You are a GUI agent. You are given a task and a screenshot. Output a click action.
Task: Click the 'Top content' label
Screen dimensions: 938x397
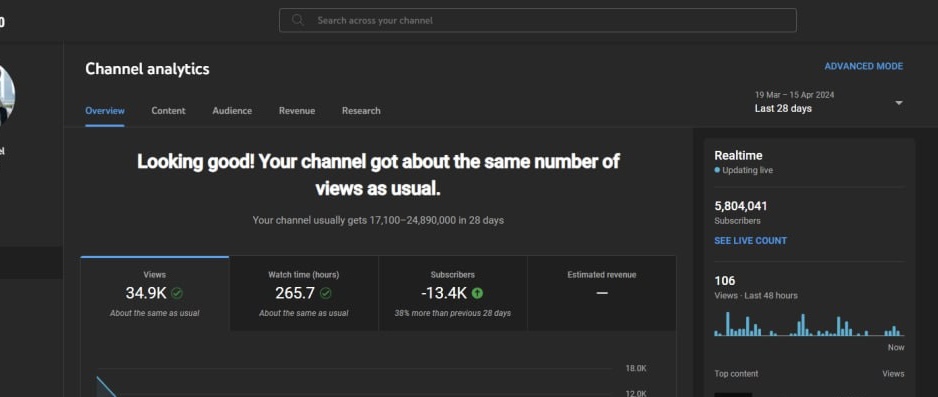[736, 374]
